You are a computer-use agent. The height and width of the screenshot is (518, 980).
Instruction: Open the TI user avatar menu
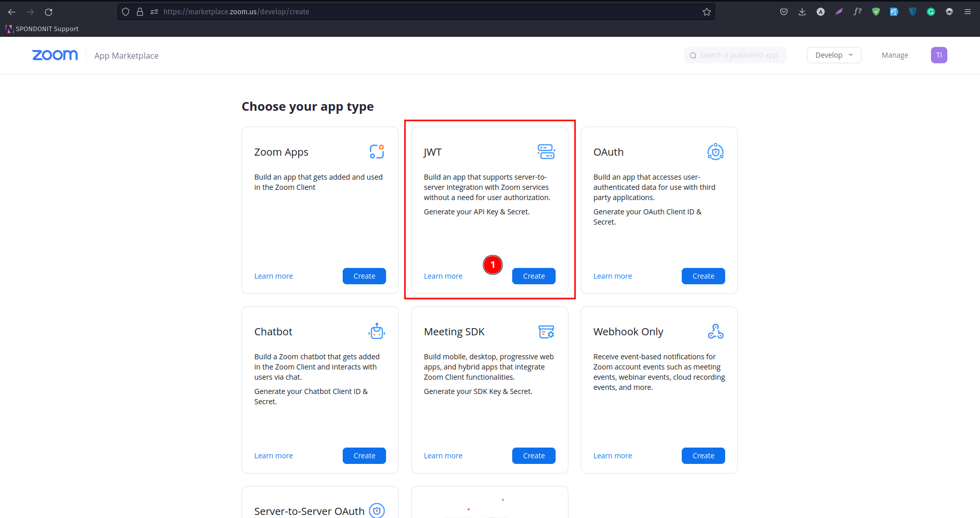939,55
